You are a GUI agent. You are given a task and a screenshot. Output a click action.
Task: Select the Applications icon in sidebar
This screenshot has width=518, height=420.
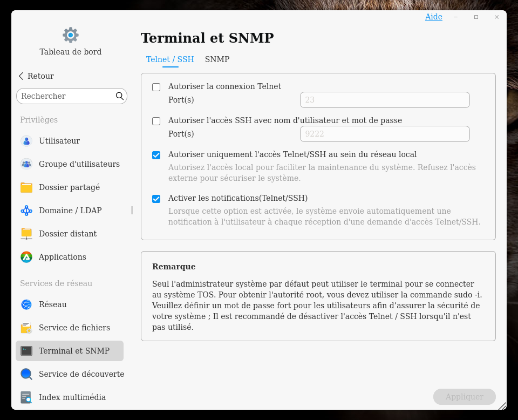coord(26,257)
